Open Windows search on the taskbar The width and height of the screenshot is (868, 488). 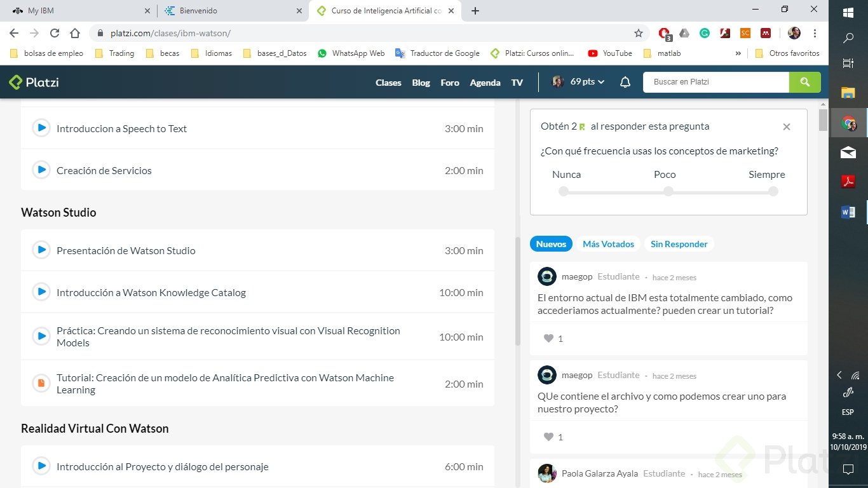(848, 38)
